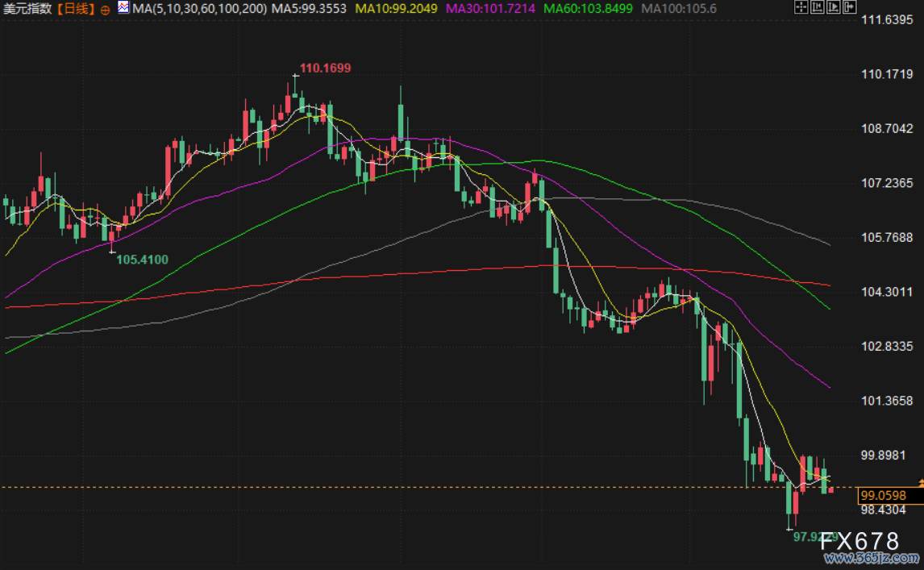This screenshot has height=570, width=924.
Task: Click the bar-measure icon in top toolbar
Action: coord(815,8)
